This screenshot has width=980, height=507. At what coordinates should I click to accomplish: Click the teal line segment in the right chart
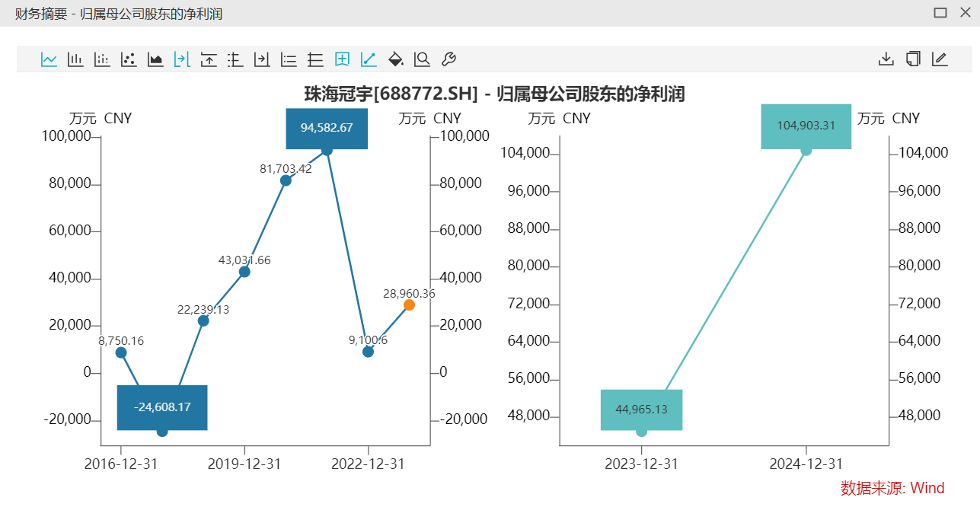[x=736, y=270]
